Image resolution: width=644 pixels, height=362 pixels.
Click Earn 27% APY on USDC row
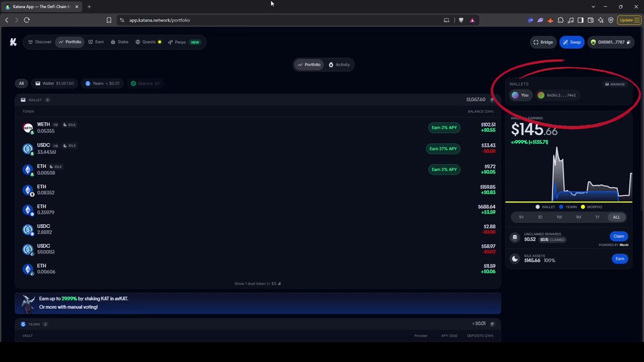pyautogui.click(x=443, y=149)
